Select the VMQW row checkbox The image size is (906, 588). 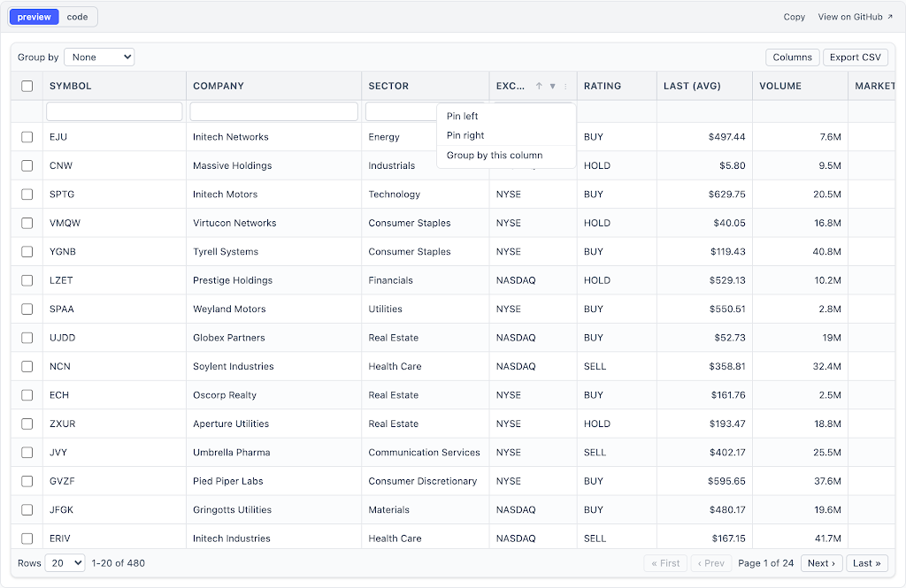[27, 223]
